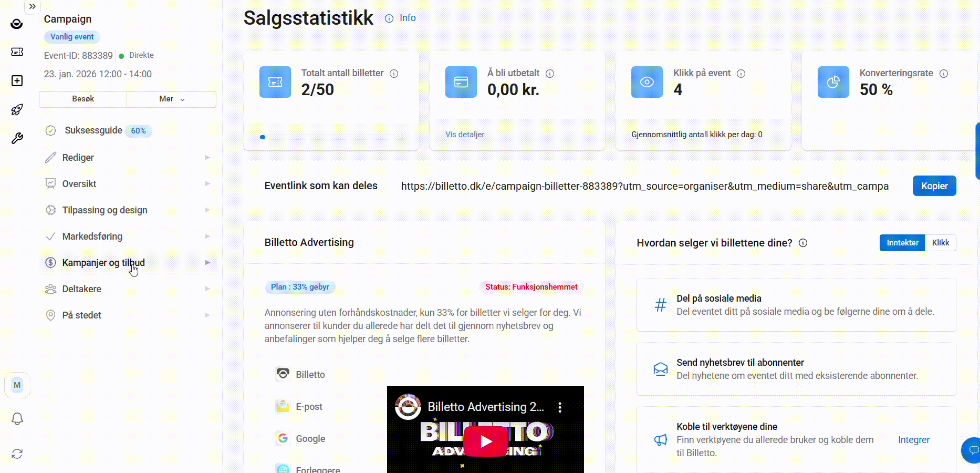Open the ticket icon in left rail
The width and height of the screenshot is (980, 473).
point(17,52)
